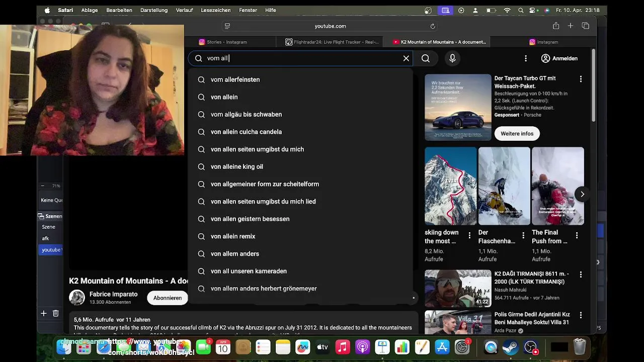
Task: Open Podcasts app in the Dock
Action: (x=362, y=347)
